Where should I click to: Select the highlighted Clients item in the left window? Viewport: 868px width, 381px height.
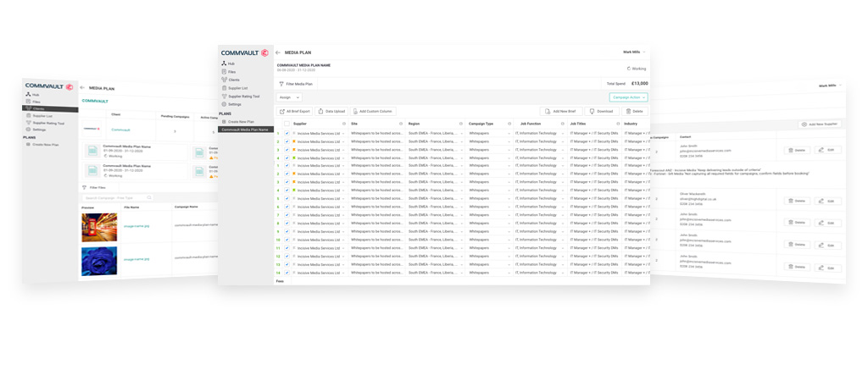[50, 108]
